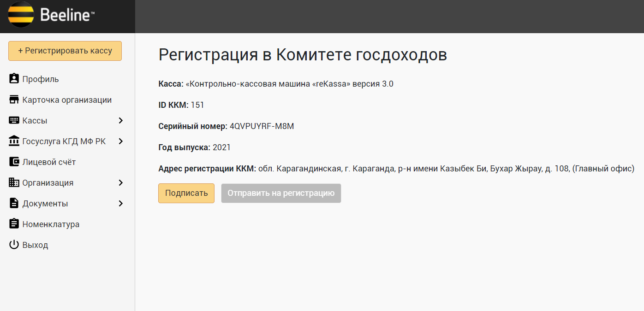Click the + Регистрировать кассу button
Image resolution: width=644 pixels, height=311 pixels.
coord(65,51)
